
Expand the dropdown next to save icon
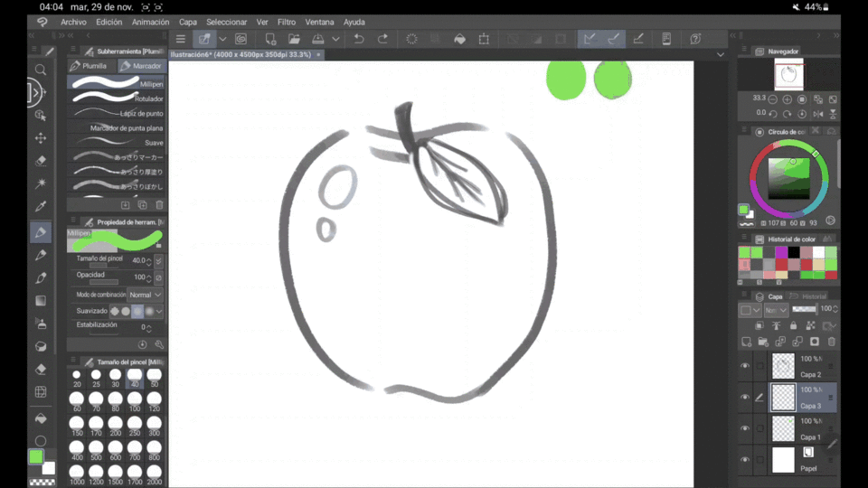pyautogui.click(x=335, y=39)
